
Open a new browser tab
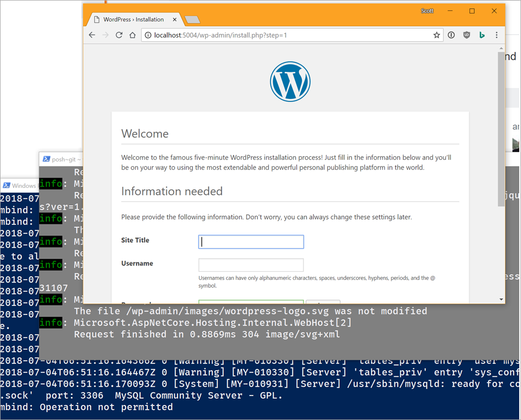coord(193,20)
